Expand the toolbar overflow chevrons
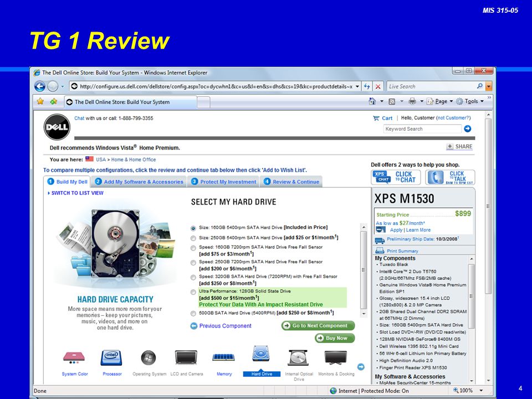The width and height of the screenshot is (532, 399). click(489, 98)
